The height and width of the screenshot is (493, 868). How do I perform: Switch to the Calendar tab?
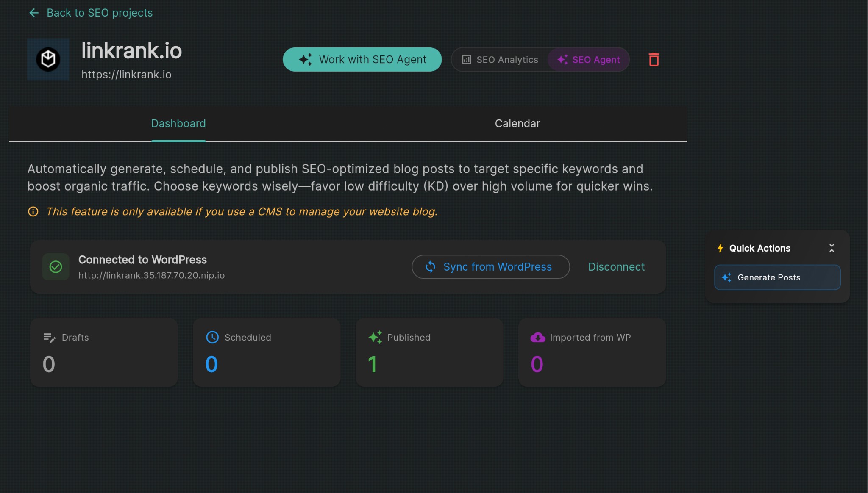(517, 123)
